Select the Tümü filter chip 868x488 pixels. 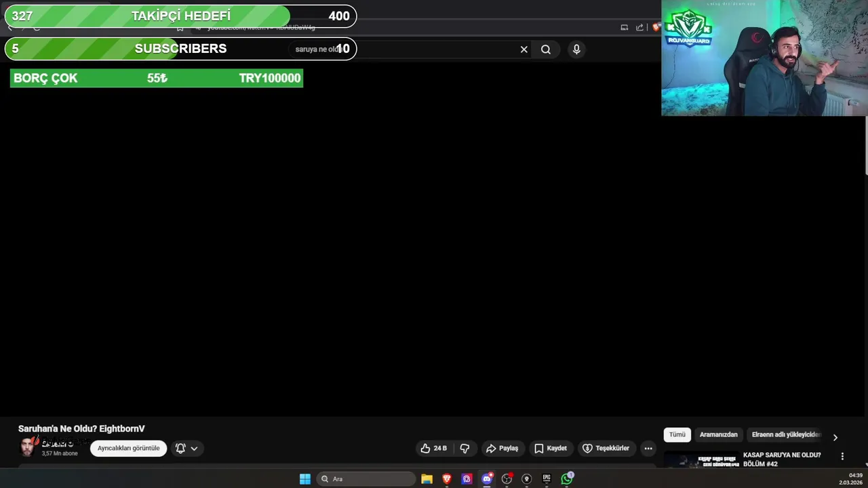pos(677,434)
